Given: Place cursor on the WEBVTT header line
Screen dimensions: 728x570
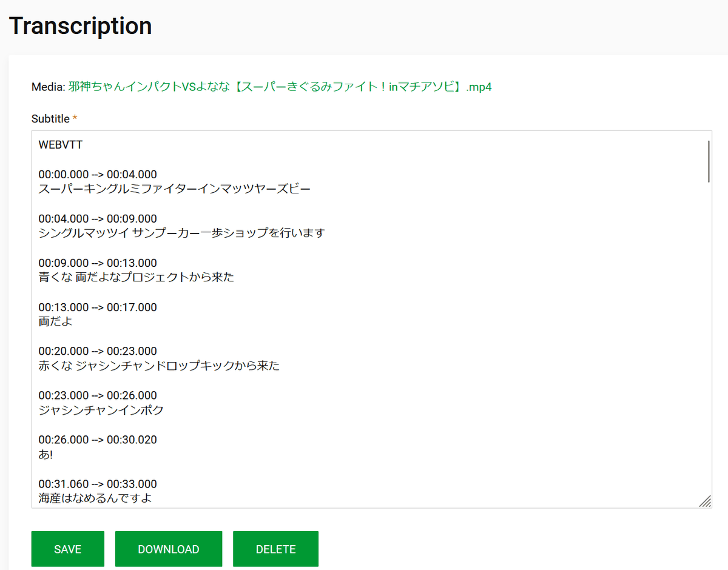Looking at the screenshot, I should coord(60,145).
